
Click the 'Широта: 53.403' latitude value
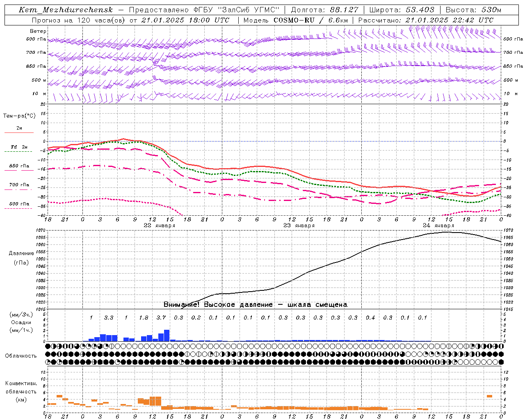pos(402,10)
